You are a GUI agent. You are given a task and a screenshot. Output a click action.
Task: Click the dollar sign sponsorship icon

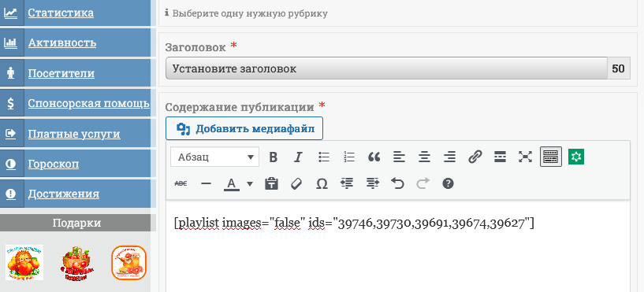click(x=11, y=103)
